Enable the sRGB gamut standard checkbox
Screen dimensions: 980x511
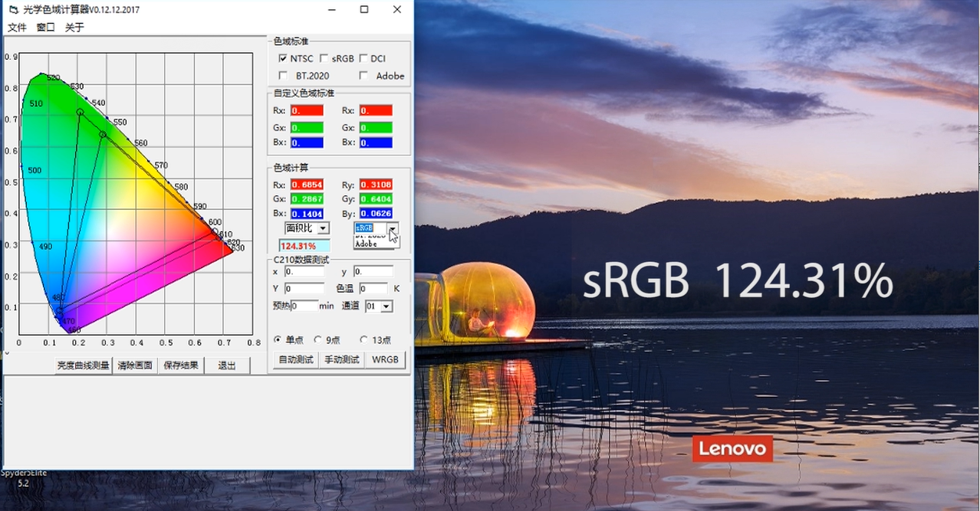pos(324,58)
